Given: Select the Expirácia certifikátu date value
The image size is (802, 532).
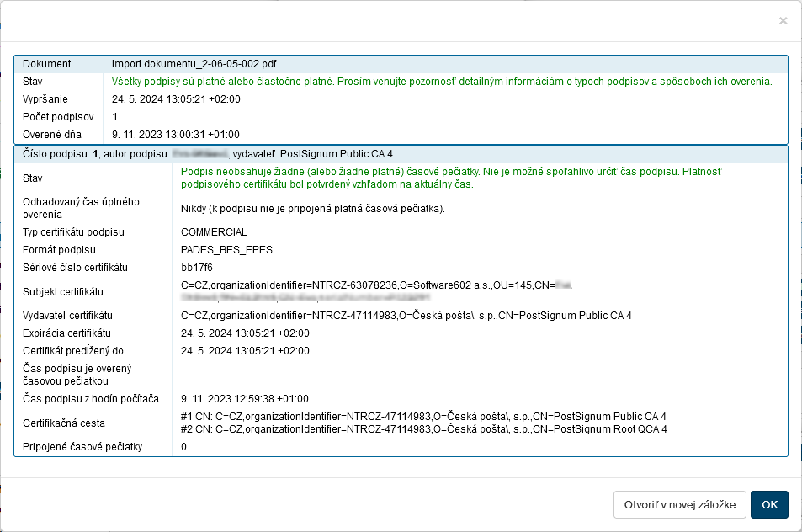Looking at the screenshot, I should (x=245, y=333).
